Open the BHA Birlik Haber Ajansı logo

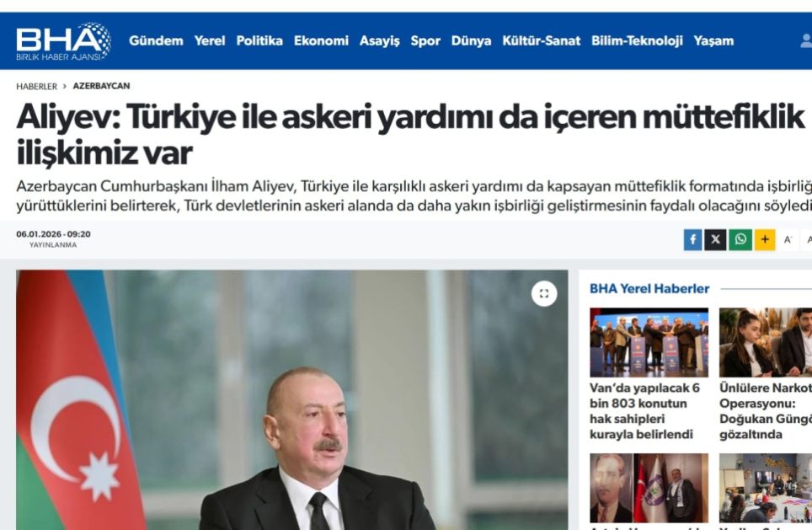click(x=63, y=41)
